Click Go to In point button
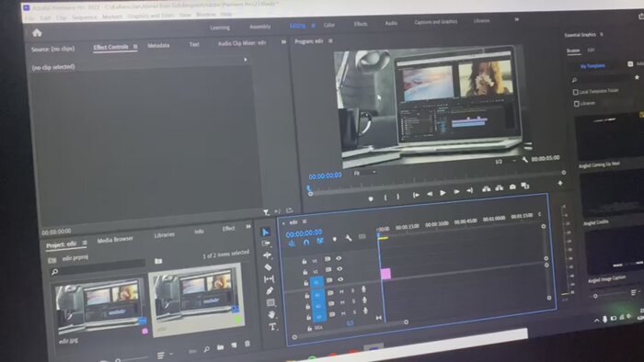The image size is (644, 362). [x=416, y=195]
